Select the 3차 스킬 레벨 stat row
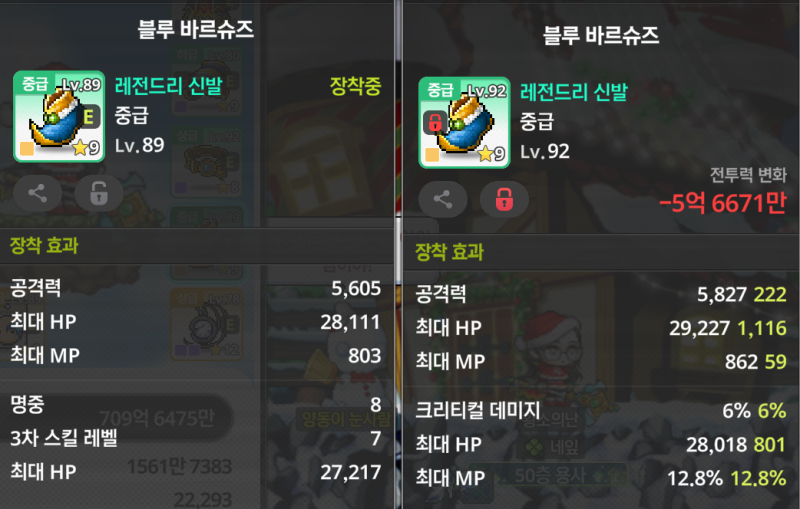800x509 pixels. pos(195,438)
